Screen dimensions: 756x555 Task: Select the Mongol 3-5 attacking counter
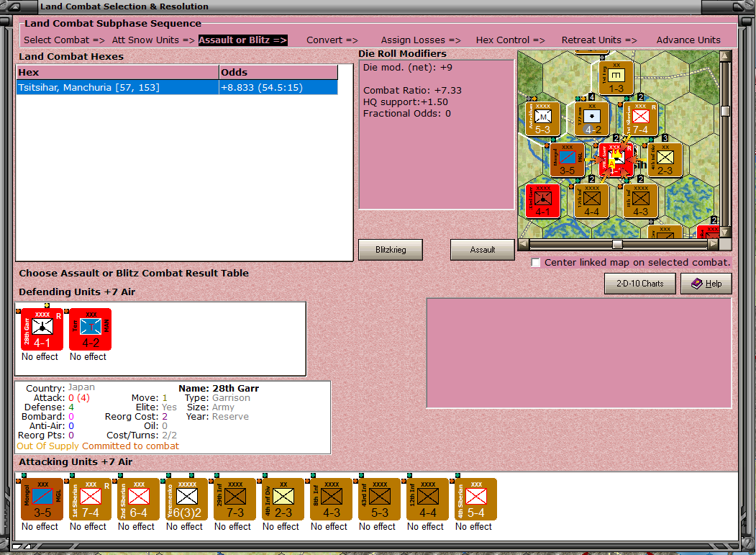click(x=41, y=499)
